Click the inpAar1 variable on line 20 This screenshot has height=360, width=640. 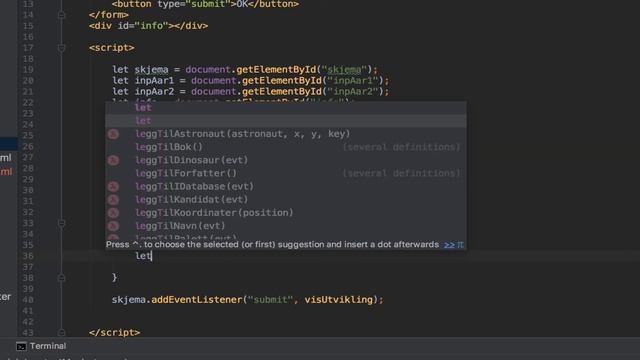click(154, 81)
